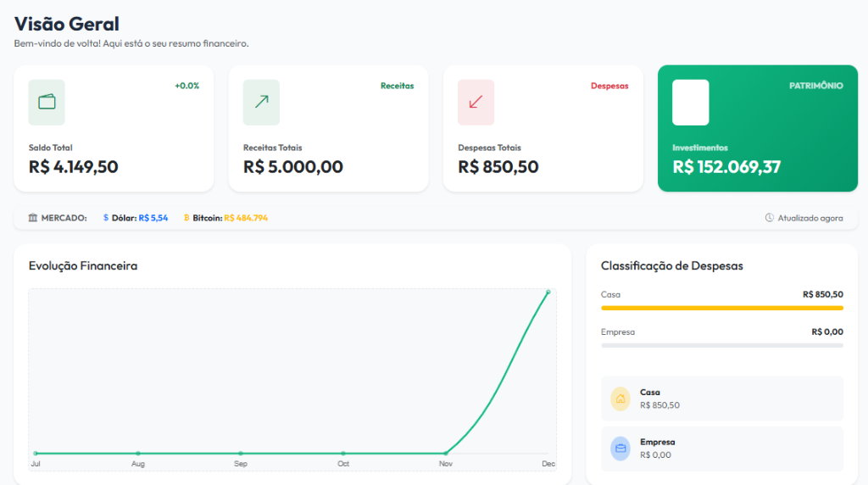This screenshot has height=485, width=868.
Task: Click the blue briefcase icon for Empresa
Action: tap(620, 449)
